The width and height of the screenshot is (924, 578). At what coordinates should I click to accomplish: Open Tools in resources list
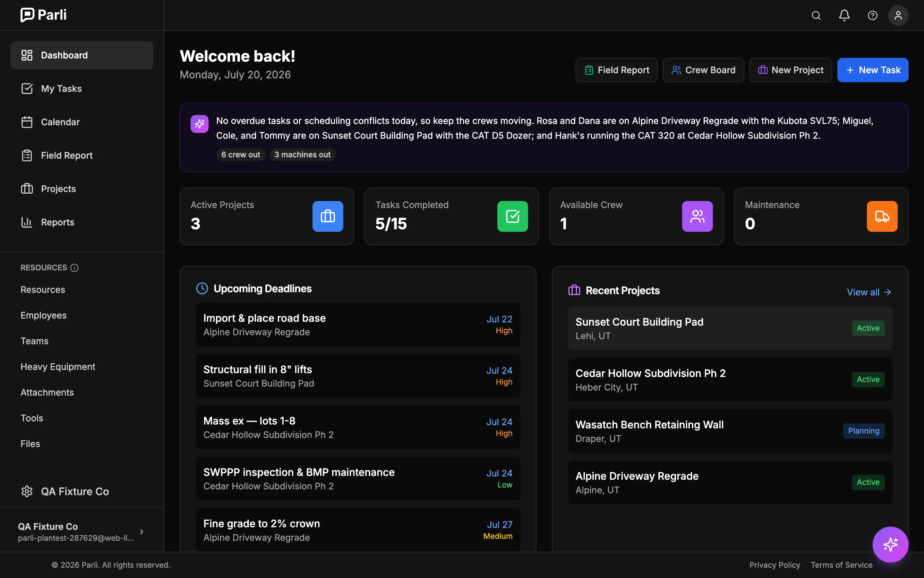(x=32, y=418)
